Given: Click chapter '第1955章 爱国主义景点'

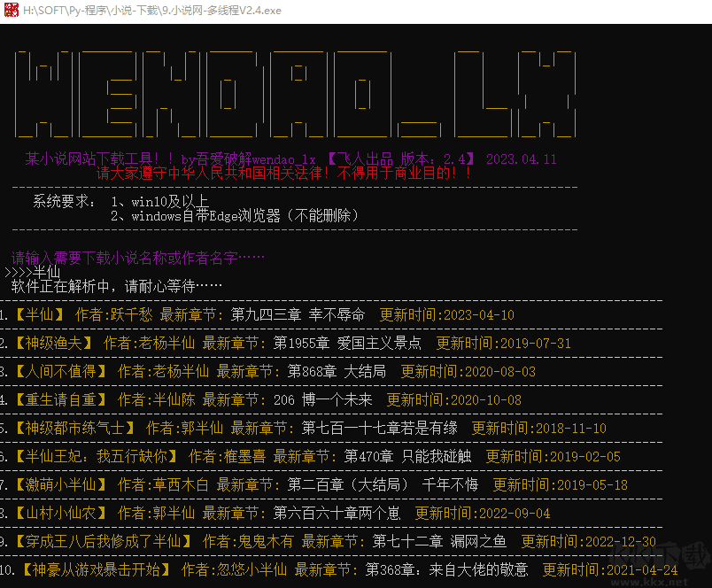Looking at the screenshot, I should pyautogui.click(x=347, y=343).
